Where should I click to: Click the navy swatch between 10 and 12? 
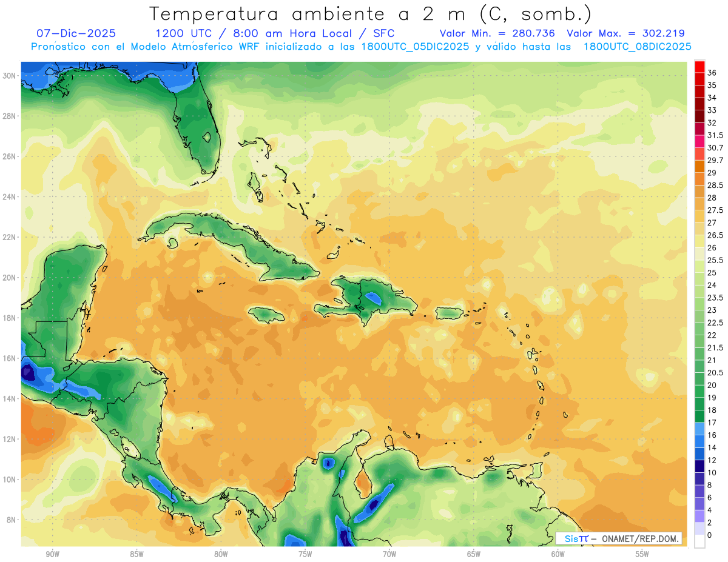click(700, 466)
